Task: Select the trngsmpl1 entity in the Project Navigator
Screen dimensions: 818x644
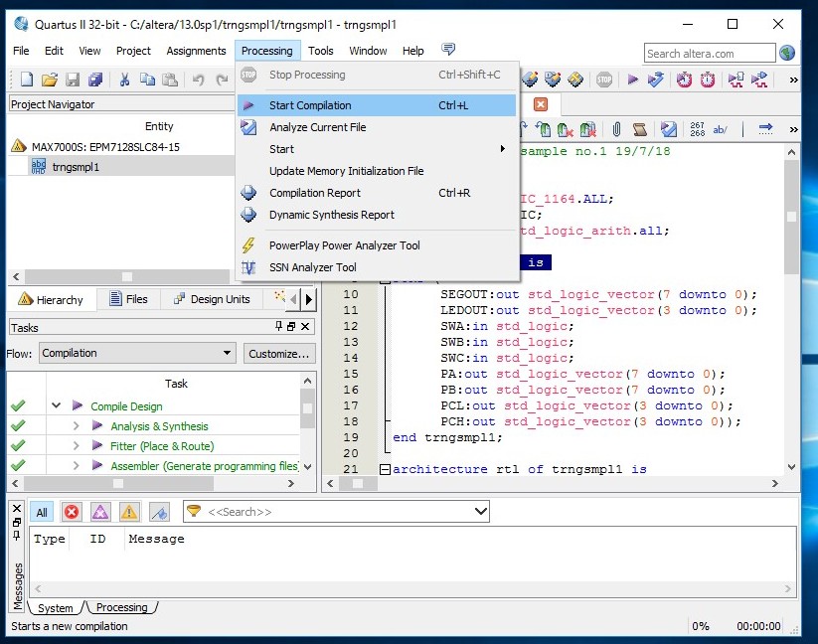Action: [76, 167]
